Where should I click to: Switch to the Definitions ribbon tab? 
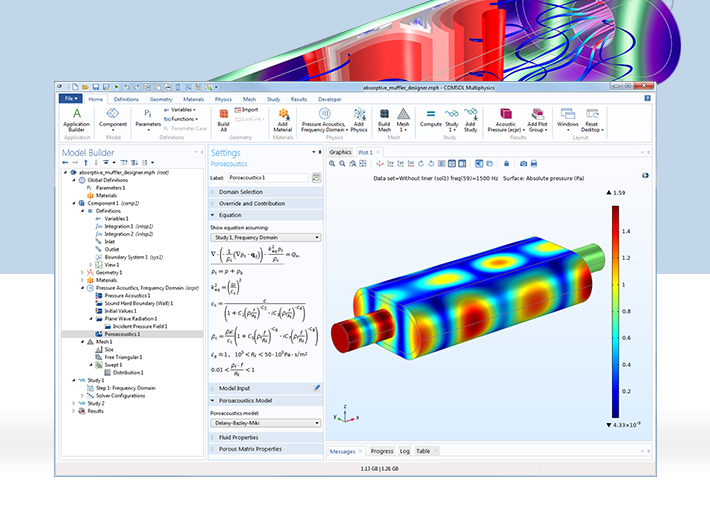click(x=126, y=99)
